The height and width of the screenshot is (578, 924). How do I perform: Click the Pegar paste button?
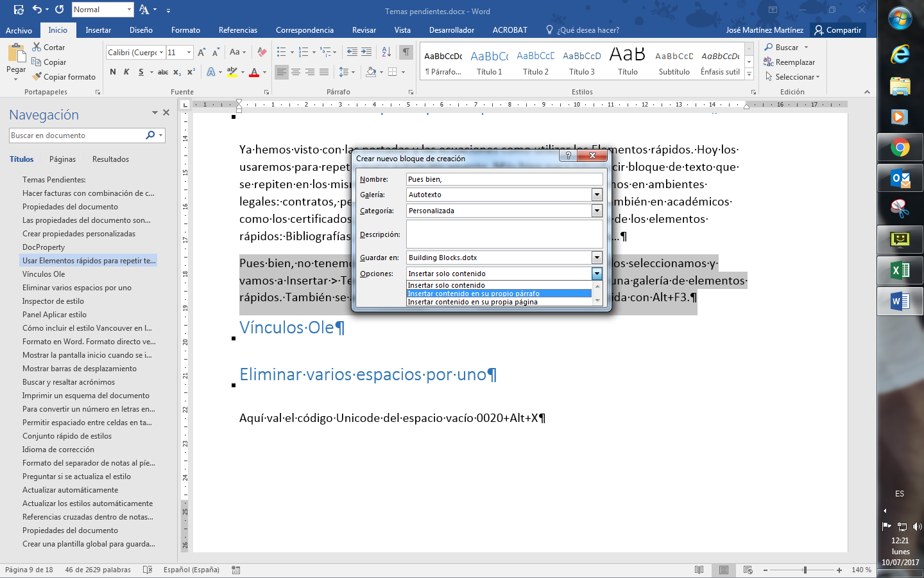(x=16, y=62)
